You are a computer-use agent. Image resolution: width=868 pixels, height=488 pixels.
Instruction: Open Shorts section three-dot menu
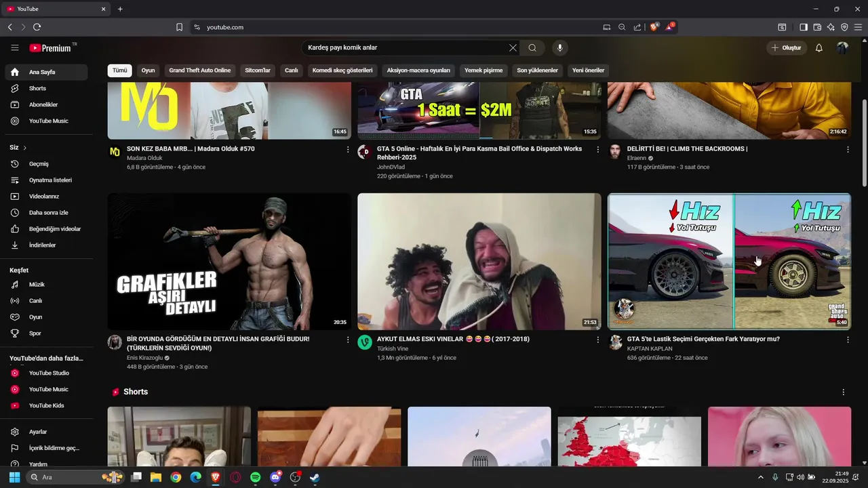point(844,392)
